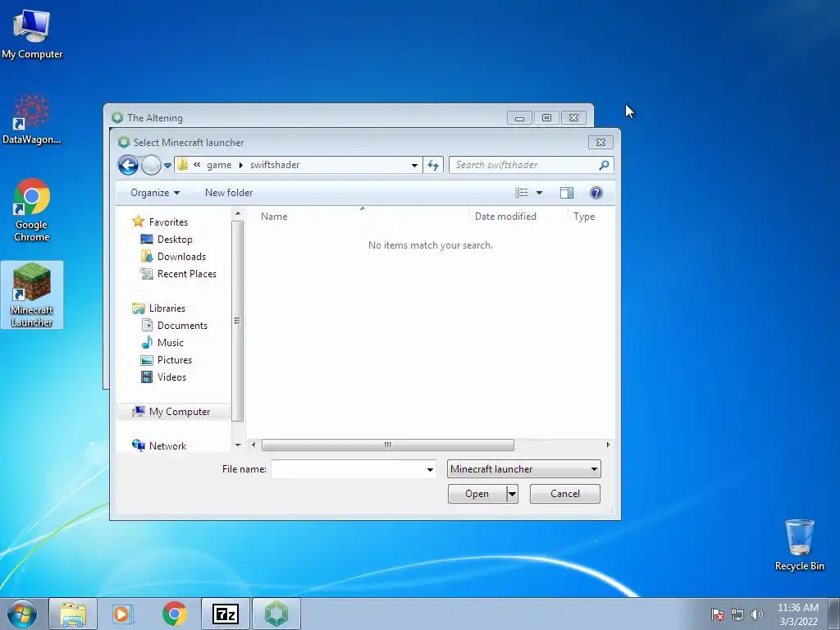
Task: Click the File name input field
Action: pyautogui.click(x=348, y=469)
